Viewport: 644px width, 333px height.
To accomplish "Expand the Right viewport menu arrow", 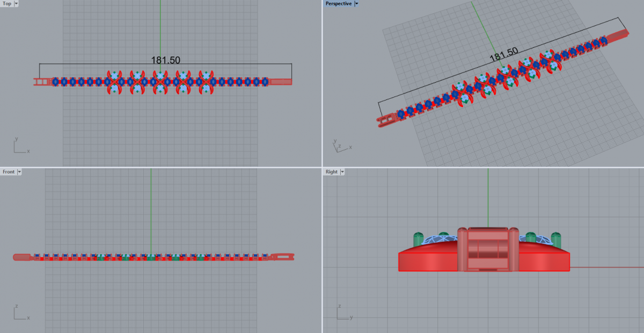I will click(342, 172).
